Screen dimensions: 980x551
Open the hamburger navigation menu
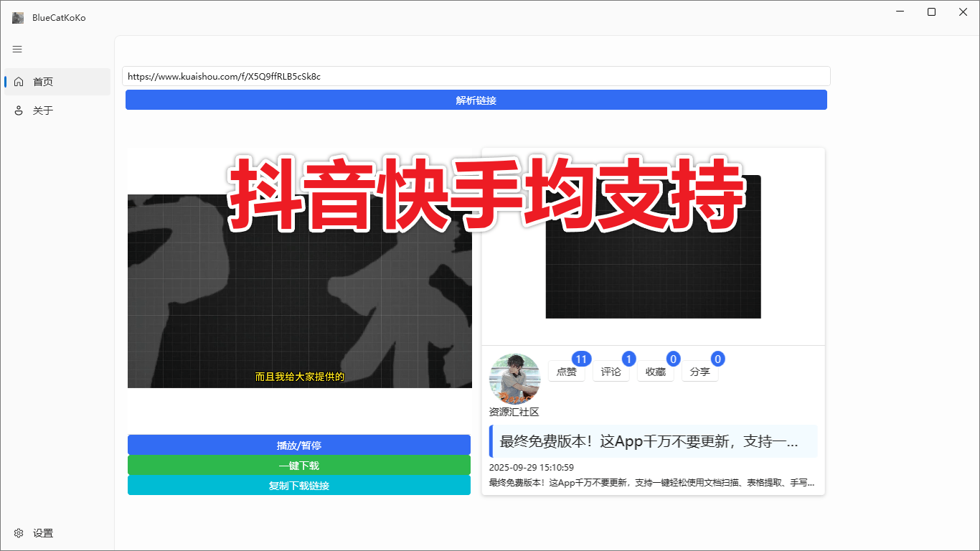(17, 49)
